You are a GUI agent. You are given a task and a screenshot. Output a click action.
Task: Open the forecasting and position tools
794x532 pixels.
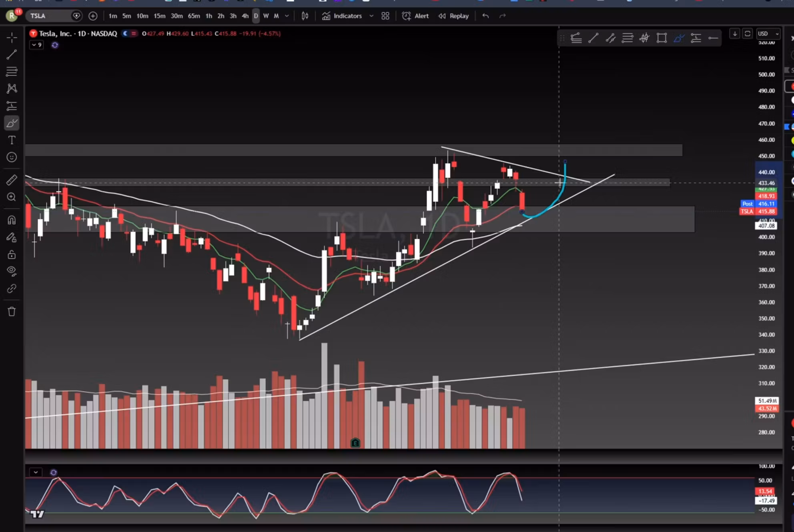pyautogui.click(x=12, y=106)
